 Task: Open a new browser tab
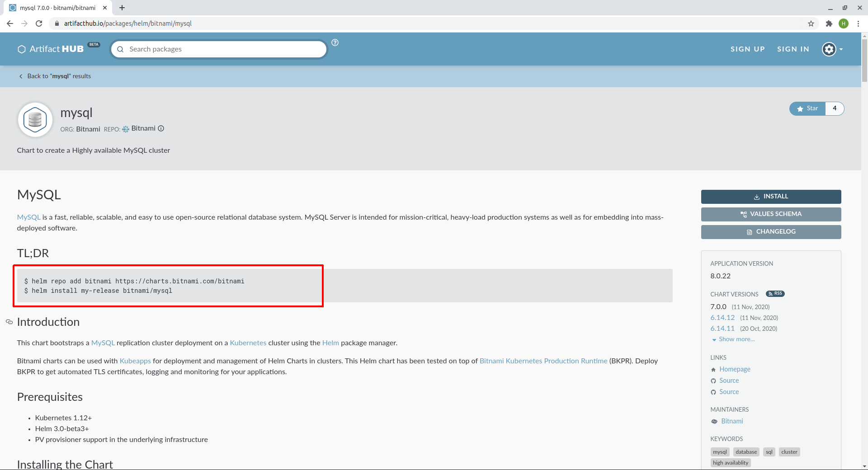click(122, 8)
